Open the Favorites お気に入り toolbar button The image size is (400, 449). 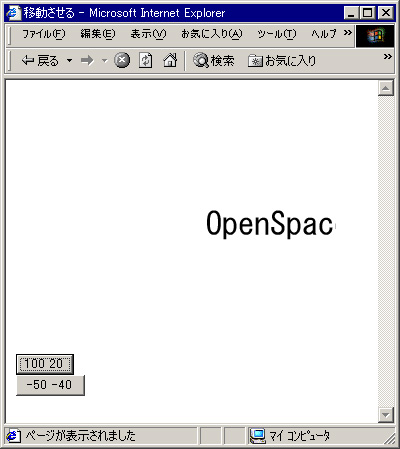pos(282,61)
